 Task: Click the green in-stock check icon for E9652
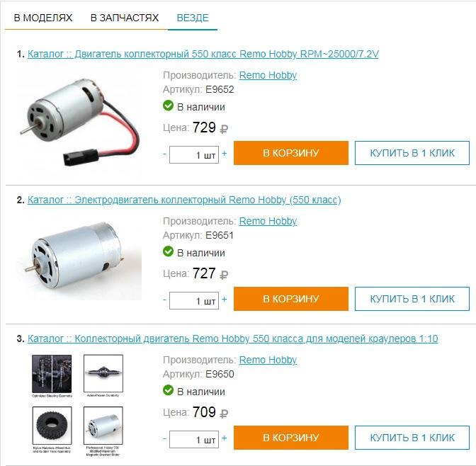pos(168,106)
